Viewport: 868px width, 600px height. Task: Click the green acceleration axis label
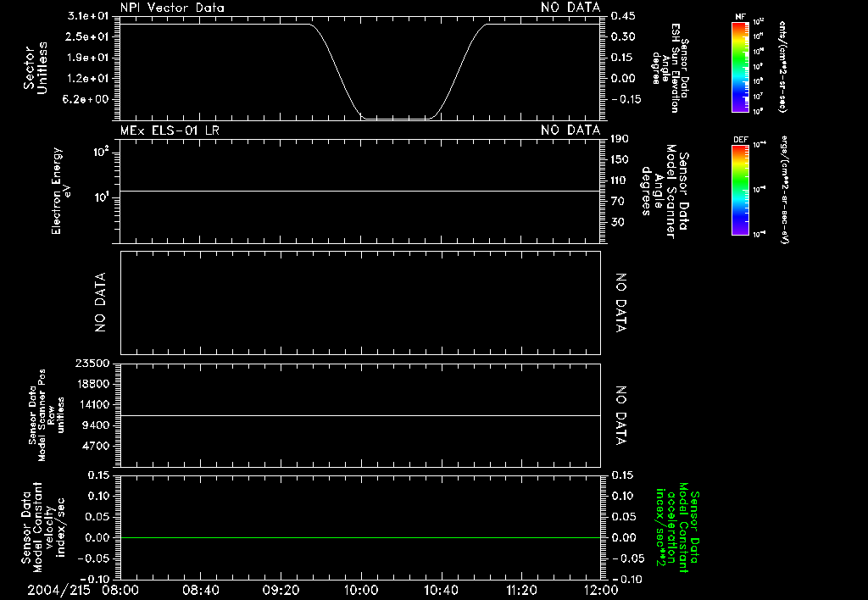pos(677,527)
